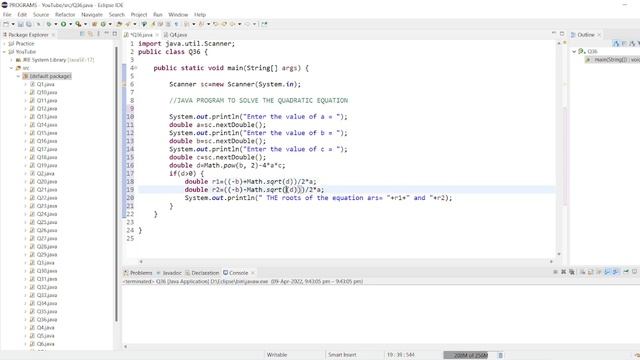Click the Open Type toolbar icon

click(119, 24)
